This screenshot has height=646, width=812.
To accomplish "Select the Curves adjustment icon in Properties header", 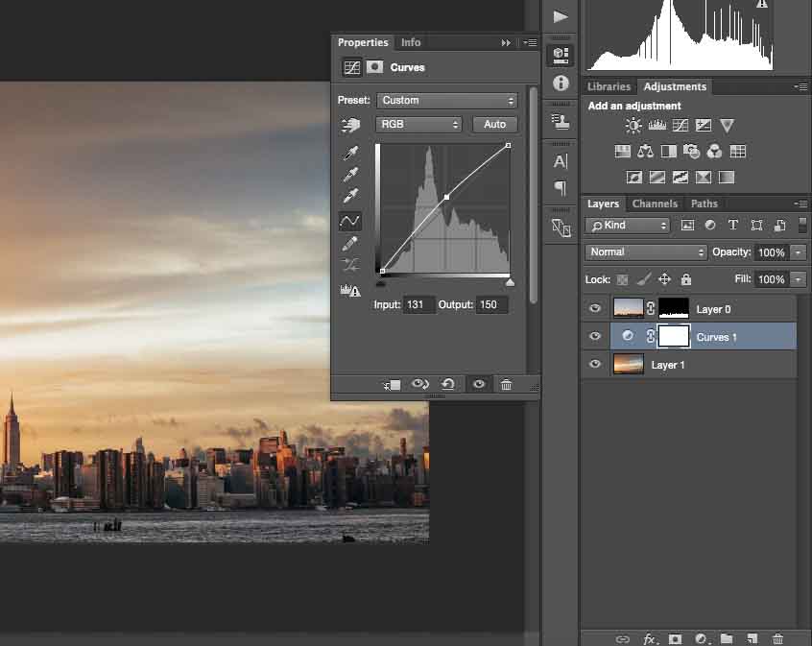I will [x=352, y=68].
